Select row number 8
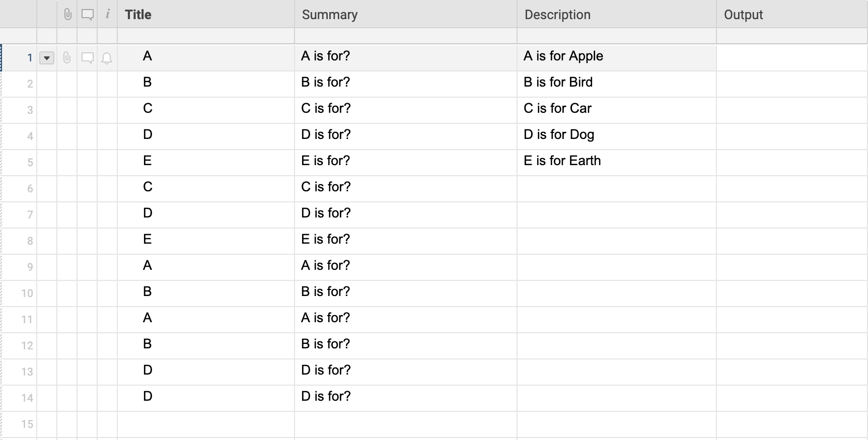Image resolution: width=868 pixels, height=440 pixels. click(x=30, y=241)
